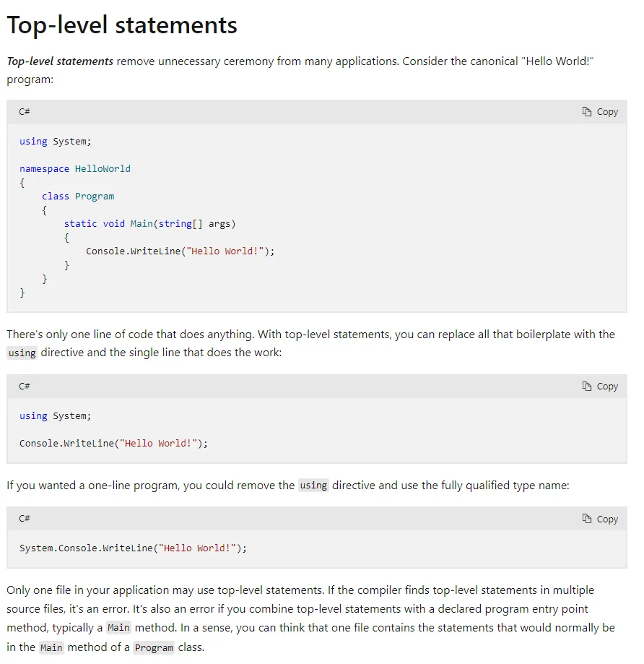Click the copy icon on the System.Console.WriteLine code block
Viewport: 644px width, 664px height.
(x=587, y=519)
